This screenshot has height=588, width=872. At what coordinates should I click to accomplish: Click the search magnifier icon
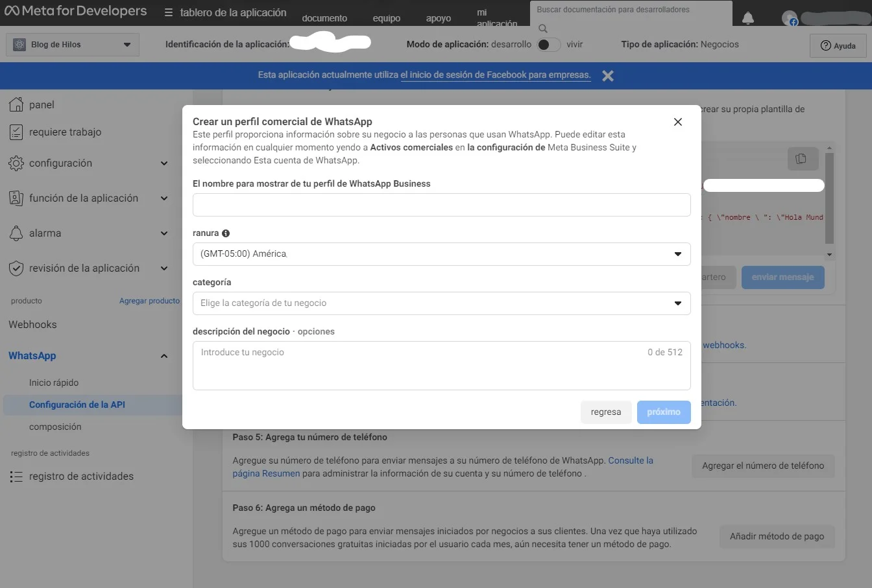(x=543, y=28)
